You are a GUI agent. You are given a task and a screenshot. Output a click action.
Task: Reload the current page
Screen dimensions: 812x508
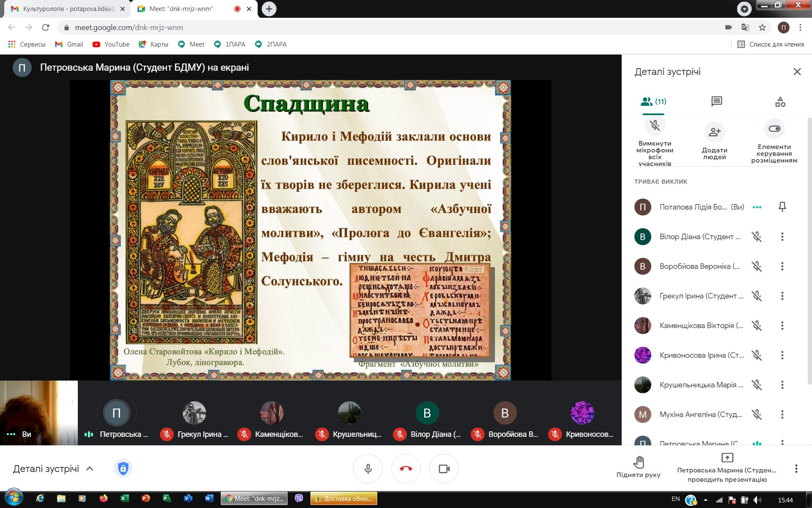point(45,28)
